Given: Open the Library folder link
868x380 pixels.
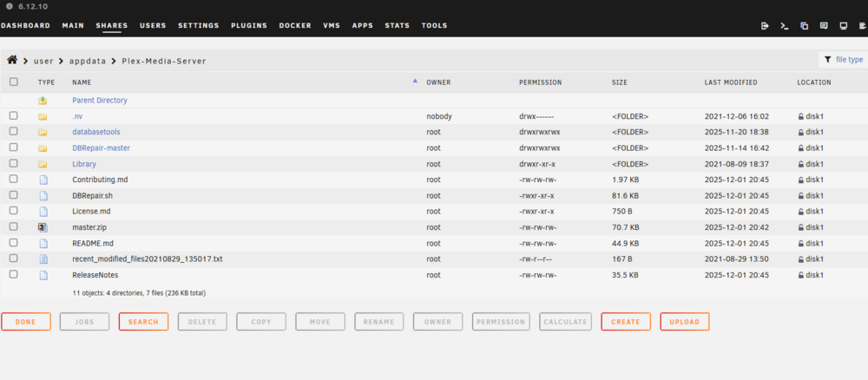Looking at the screenshot, I should click(x=84, y=164).
